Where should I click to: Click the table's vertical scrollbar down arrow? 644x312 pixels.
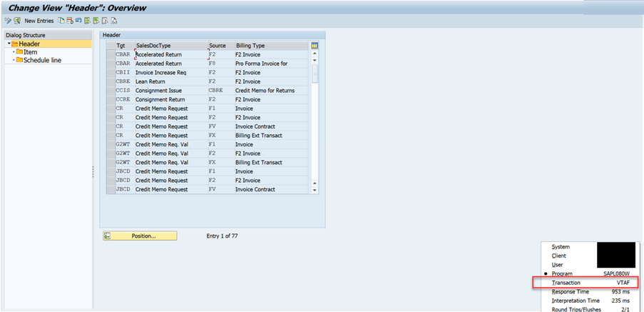pos(315,191)
